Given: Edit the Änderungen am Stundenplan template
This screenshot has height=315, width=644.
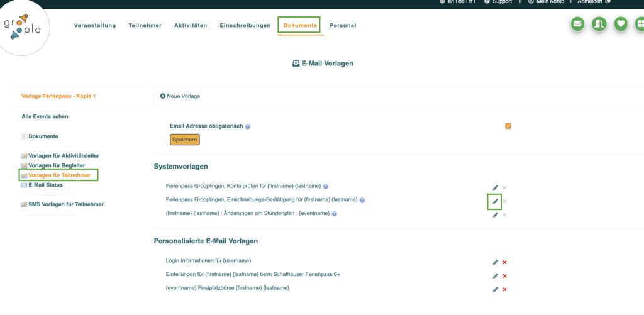Looking at the screenshot, I should [495, 215].
